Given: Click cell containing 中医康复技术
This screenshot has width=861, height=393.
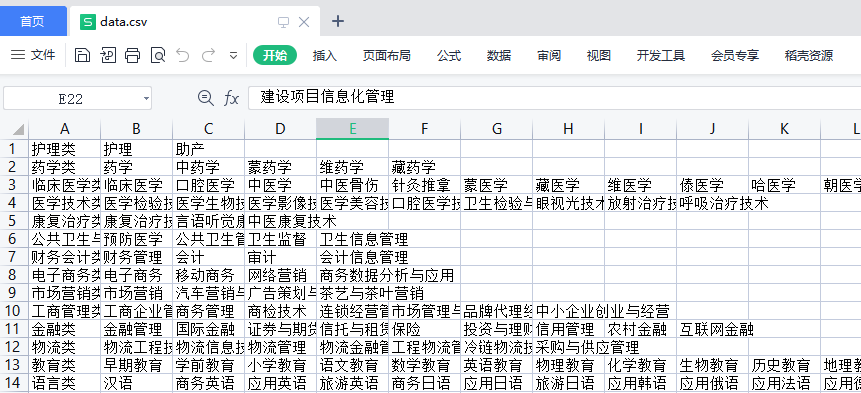Looking at the screenshot, I should pyautogui.click(x=281, y=221).
